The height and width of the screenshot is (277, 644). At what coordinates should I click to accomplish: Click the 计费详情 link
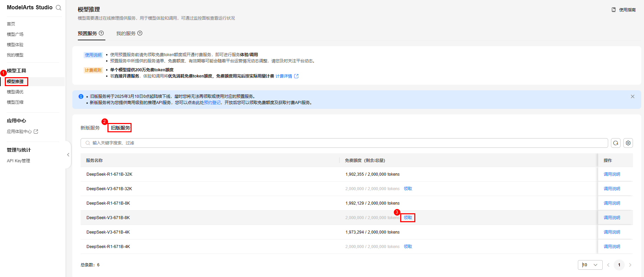pyautogui.click(x=284, y=76)
